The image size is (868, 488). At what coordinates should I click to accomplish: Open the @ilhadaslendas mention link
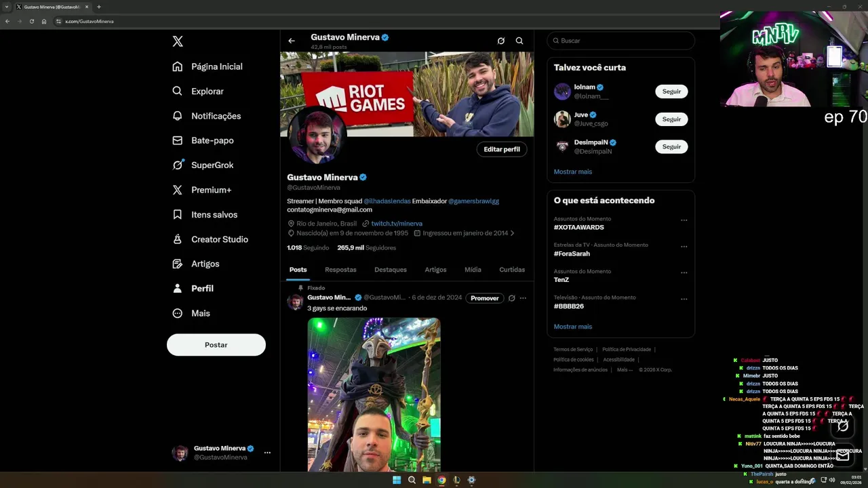point(387,201)
